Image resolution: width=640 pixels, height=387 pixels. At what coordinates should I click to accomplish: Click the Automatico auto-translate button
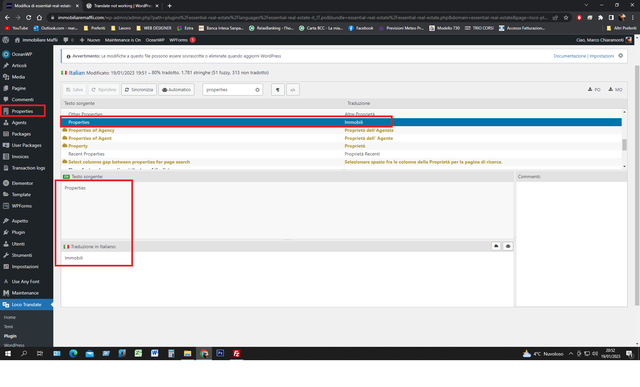click(x=176, y=89)
